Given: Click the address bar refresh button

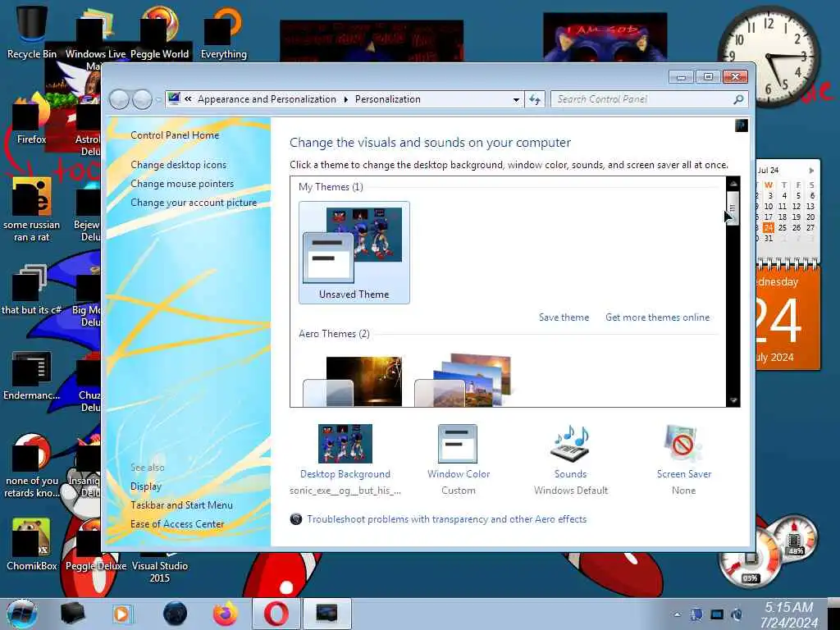Looking at the screenshot, I should [x=535, y=99].
